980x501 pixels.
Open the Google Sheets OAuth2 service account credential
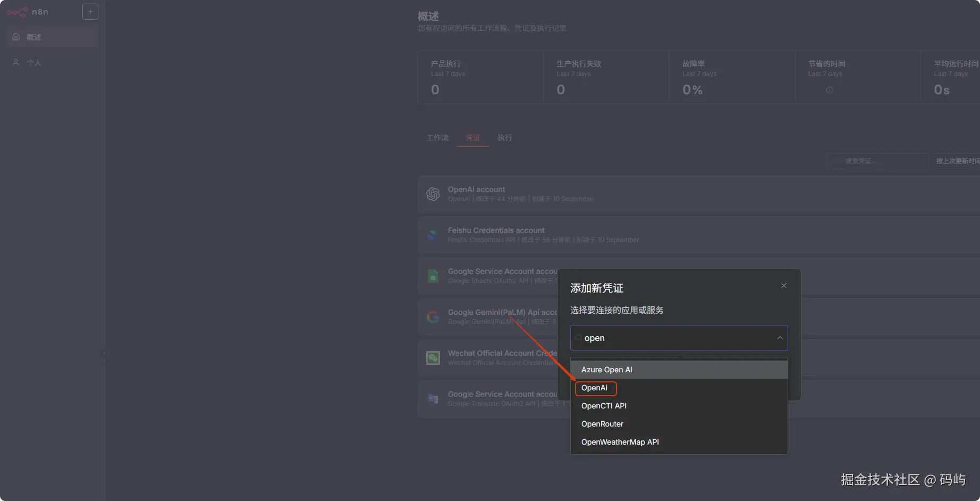click(x=487, y=276)
